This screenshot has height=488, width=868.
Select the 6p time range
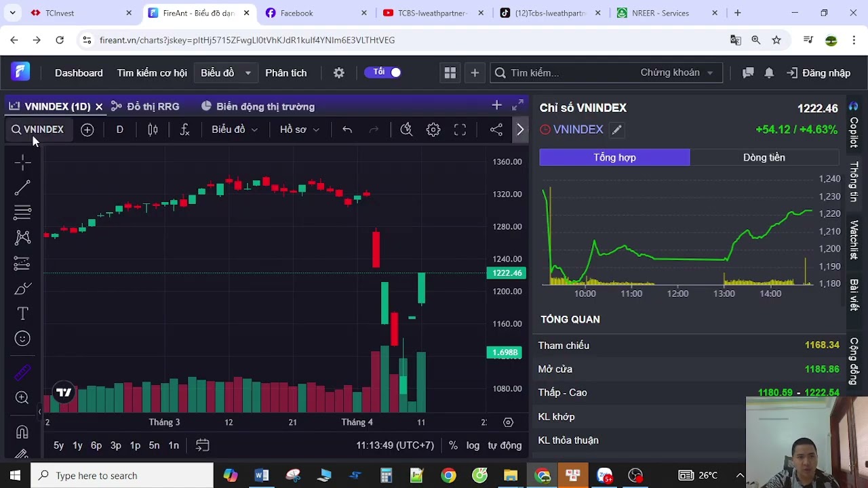[x=96, y=445]
